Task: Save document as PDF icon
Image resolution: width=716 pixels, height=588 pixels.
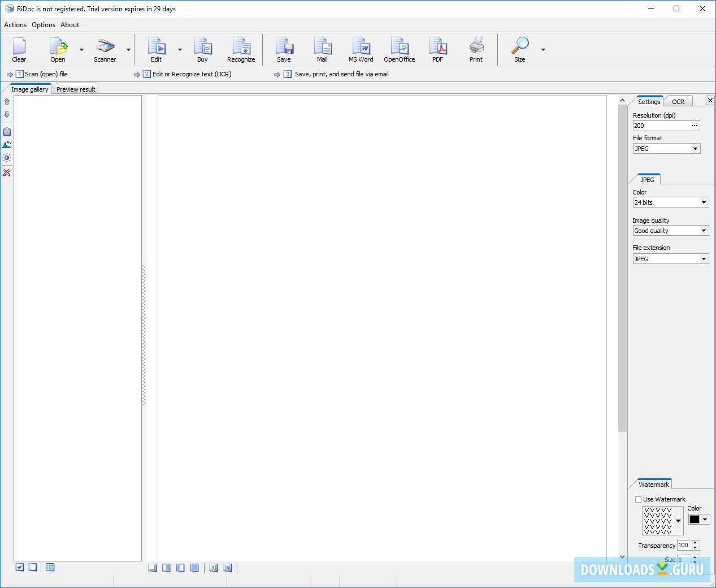Action: pos(437,50)
